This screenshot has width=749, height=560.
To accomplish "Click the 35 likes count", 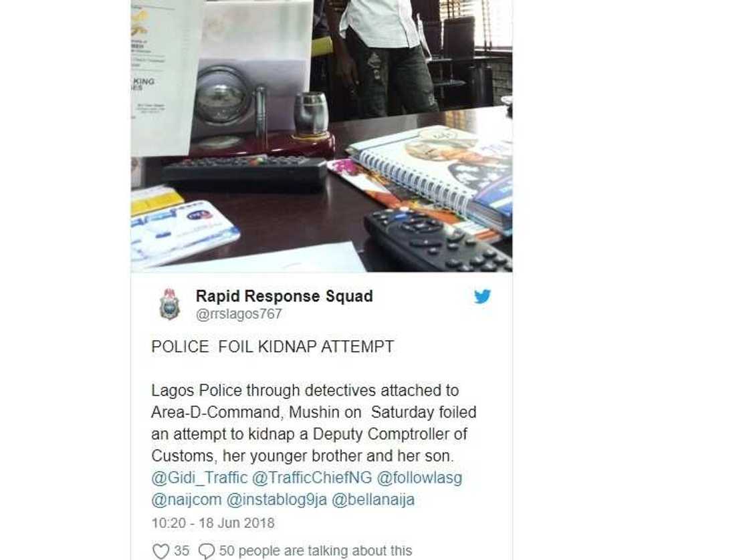I will 181,551.
